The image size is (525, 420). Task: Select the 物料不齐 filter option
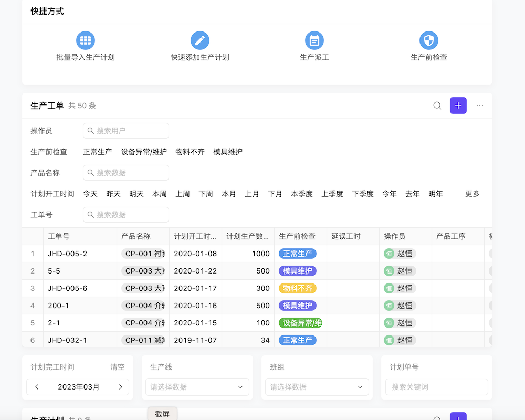(190, 152)
